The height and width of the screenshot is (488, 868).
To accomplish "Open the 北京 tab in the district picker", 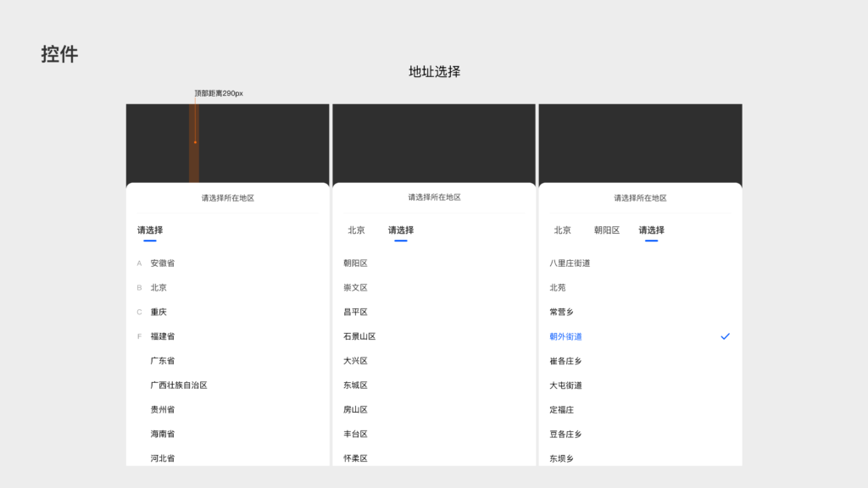I will (x=356, y=230).
